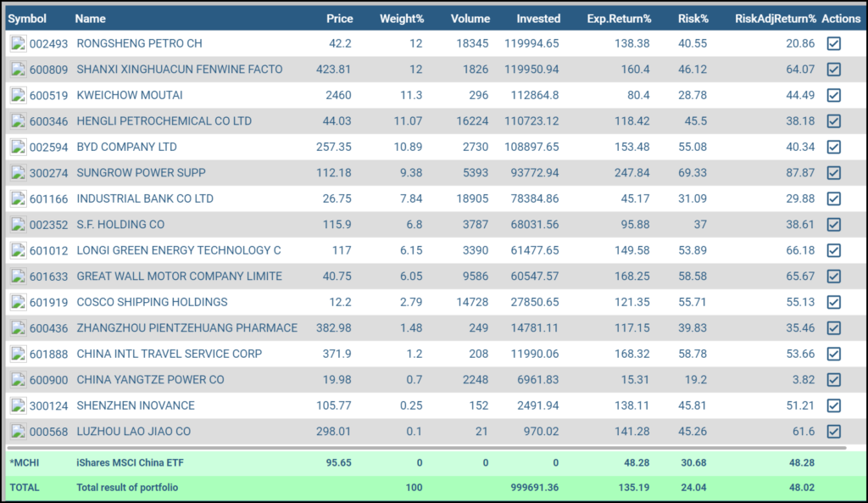Click the logo icon beside 601633
This screenshot has width=868, height=503.
(x=18, y=276)
